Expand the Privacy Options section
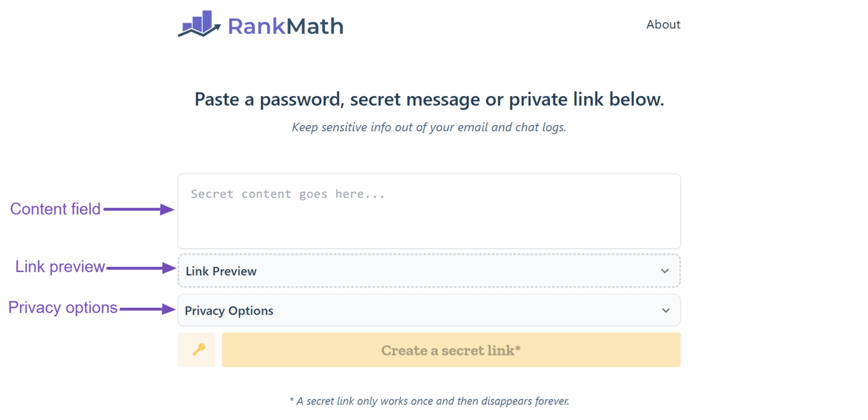Viewport: 868px width, 420px height. 430,310
